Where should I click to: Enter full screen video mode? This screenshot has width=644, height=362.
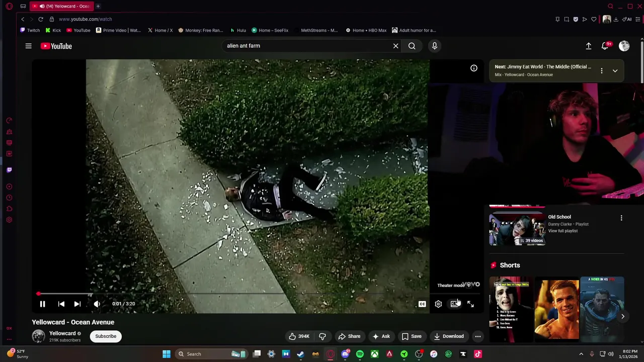click(x=470, y=304)
